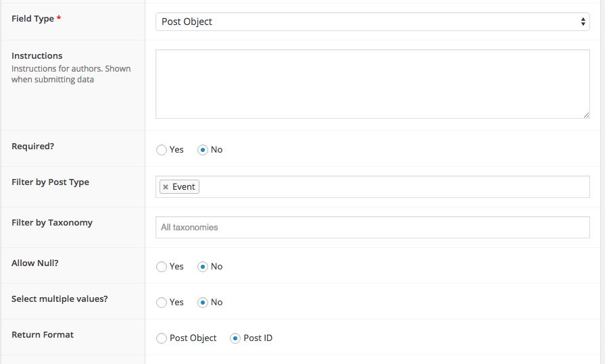Click the Instructions textarea resize handle
Screen dimensions: 605x364
coord(586,115)
